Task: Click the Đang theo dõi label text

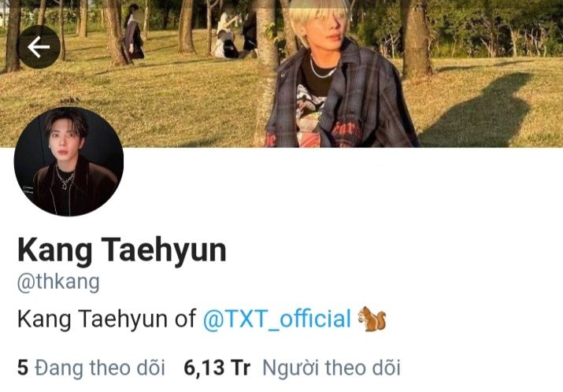Action: point(100,368)
